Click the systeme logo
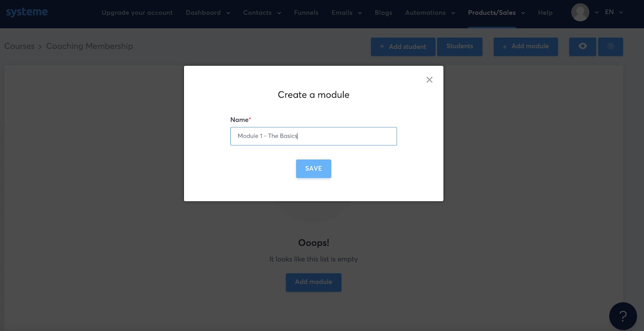 [27, 12]
